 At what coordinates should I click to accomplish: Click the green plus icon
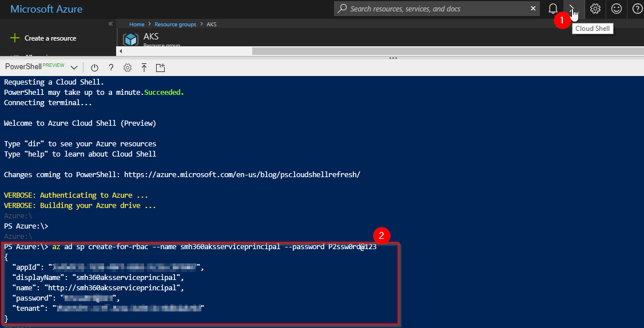15,38
